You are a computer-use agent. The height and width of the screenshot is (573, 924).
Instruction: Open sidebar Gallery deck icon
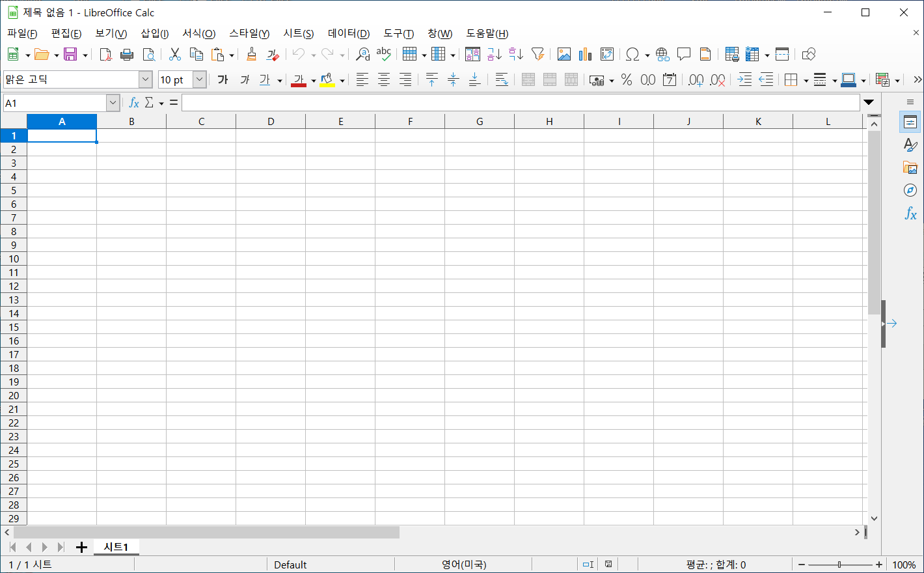pyautogui.click(x=910, y=168)
